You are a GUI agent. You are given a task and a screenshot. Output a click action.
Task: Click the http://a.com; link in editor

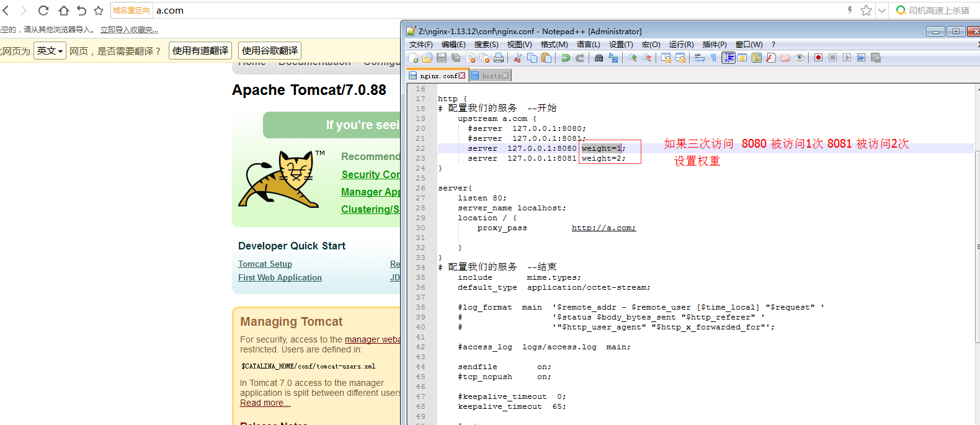click(604, 228)
